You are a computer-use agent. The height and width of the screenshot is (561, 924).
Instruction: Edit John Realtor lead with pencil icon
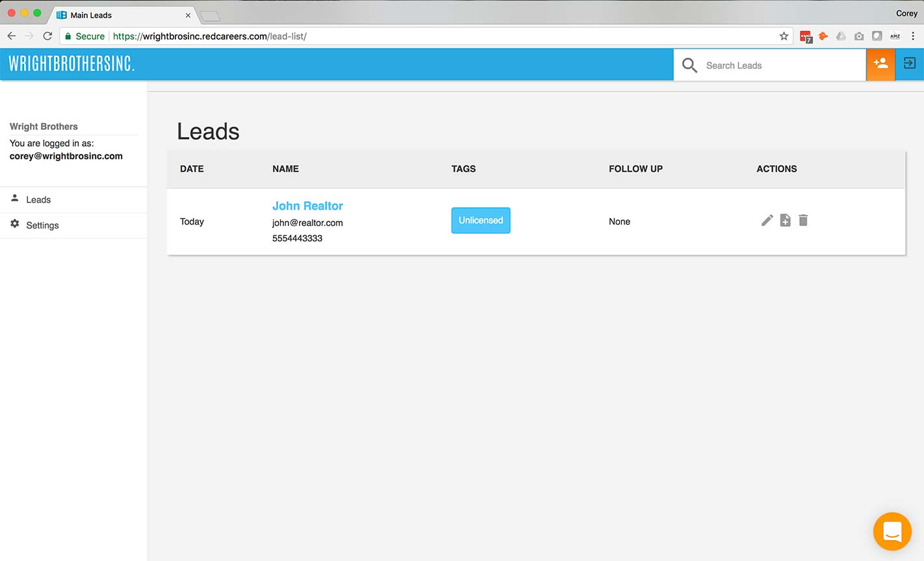pyautogui.click(x=767, y=221)
